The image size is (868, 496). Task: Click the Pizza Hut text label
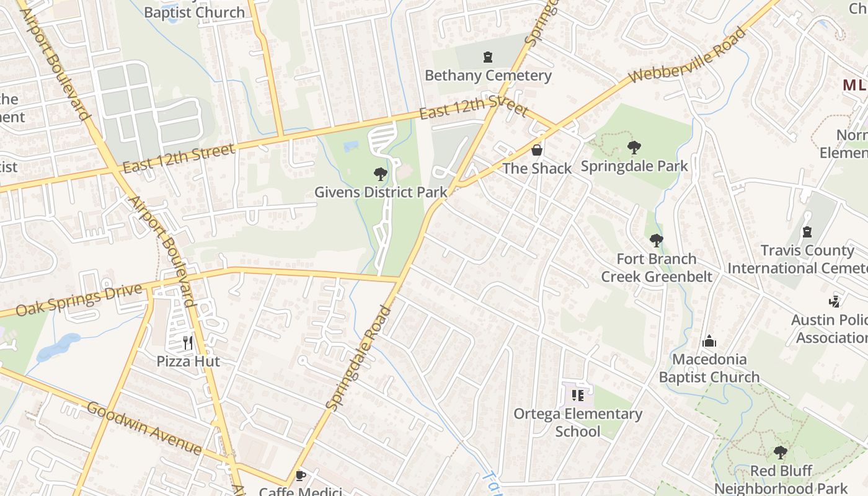(188, 361)
